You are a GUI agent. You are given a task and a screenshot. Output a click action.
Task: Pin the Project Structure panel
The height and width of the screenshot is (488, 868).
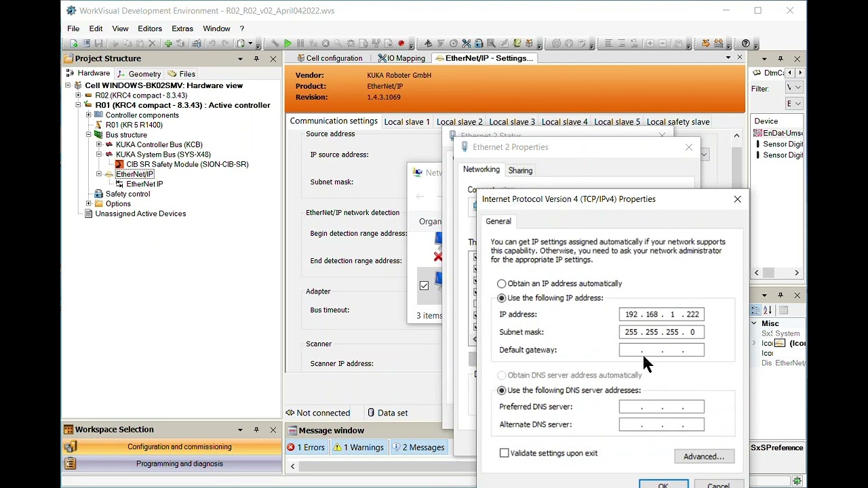[256, 59]
